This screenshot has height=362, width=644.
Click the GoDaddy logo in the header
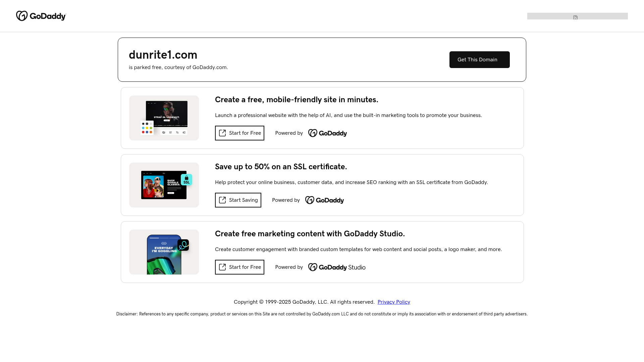(x=41, y=16)
